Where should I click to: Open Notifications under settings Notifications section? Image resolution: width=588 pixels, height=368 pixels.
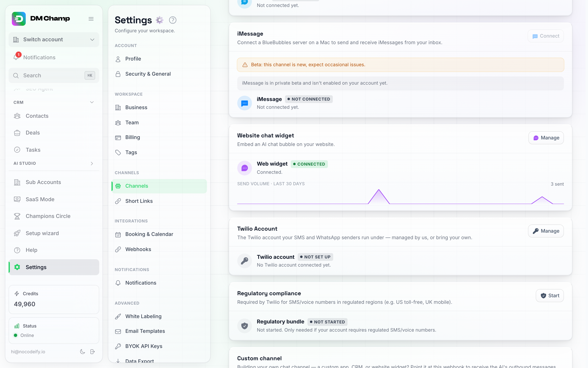point(159,283)
